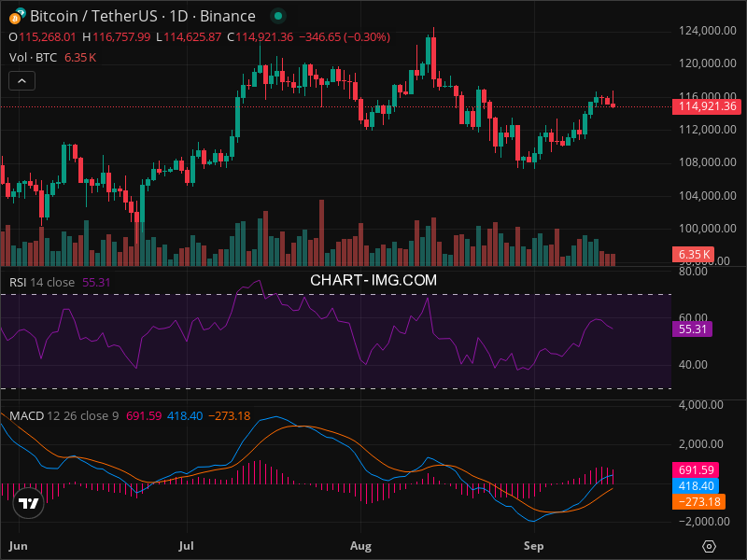Click the open price value 115,268.01
Image resolution: width=747 pixels, height=560 pixels.
tap(48, 37)
